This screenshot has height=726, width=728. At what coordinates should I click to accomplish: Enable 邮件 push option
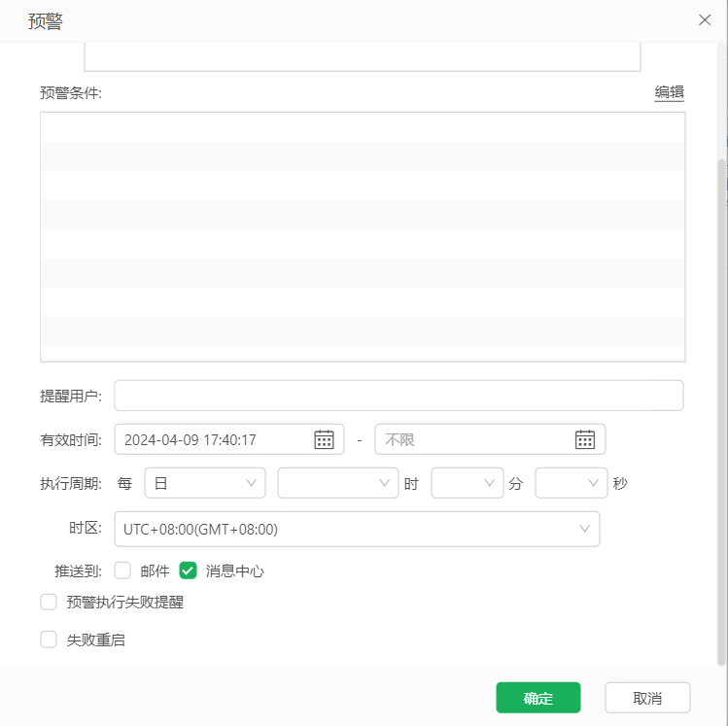point(122,570)
